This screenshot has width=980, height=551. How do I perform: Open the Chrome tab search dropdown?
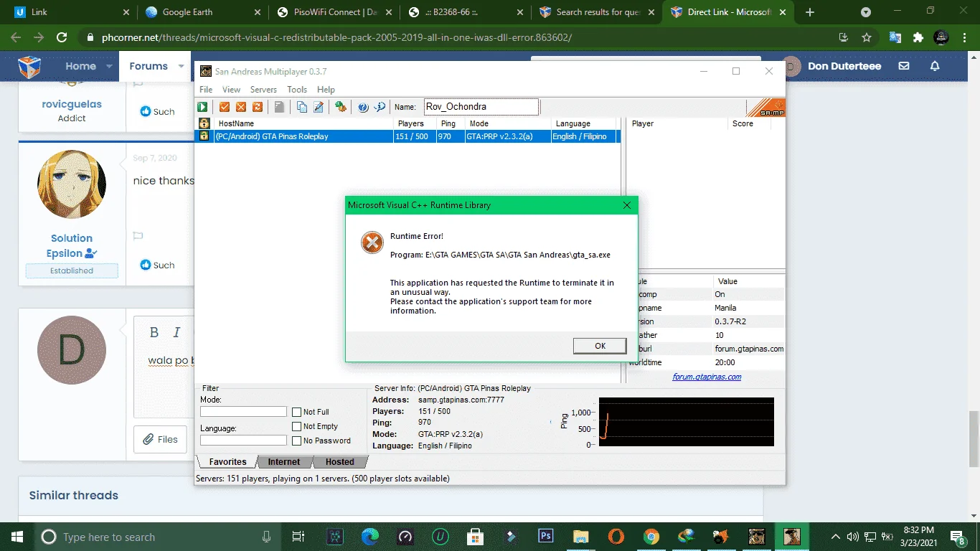pyautogui.click(x=866, y=12)
